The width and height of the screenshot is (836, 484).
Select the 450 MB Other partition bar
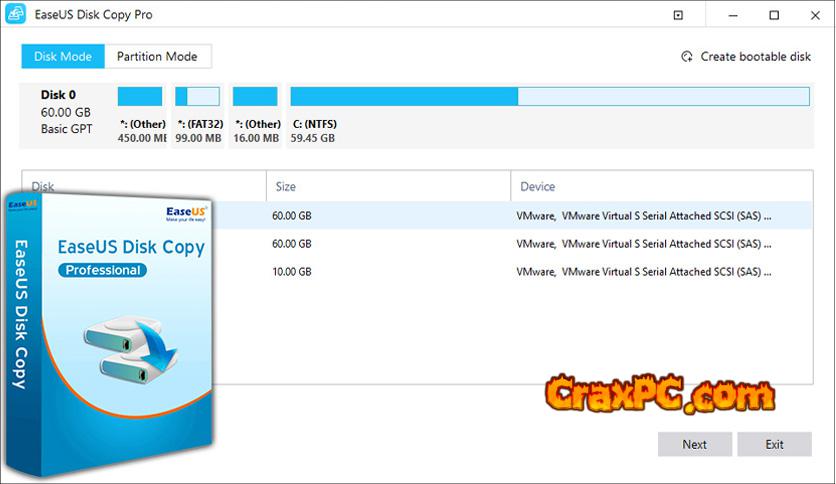click(x=140, y=97)
